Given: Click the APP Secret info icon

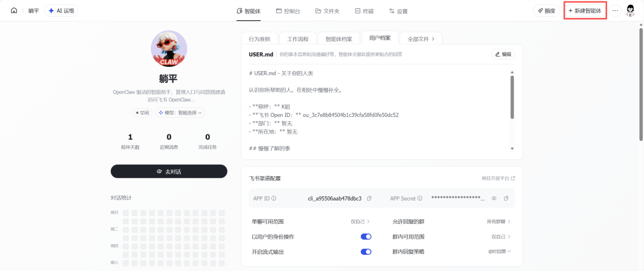Looking at the screenshot, I should tap(420, 198).
